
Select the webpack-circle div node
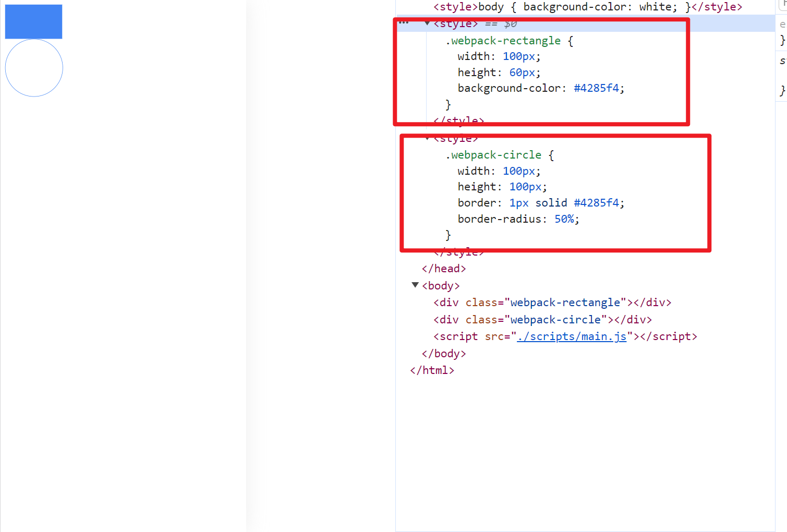tap(542, 320)
